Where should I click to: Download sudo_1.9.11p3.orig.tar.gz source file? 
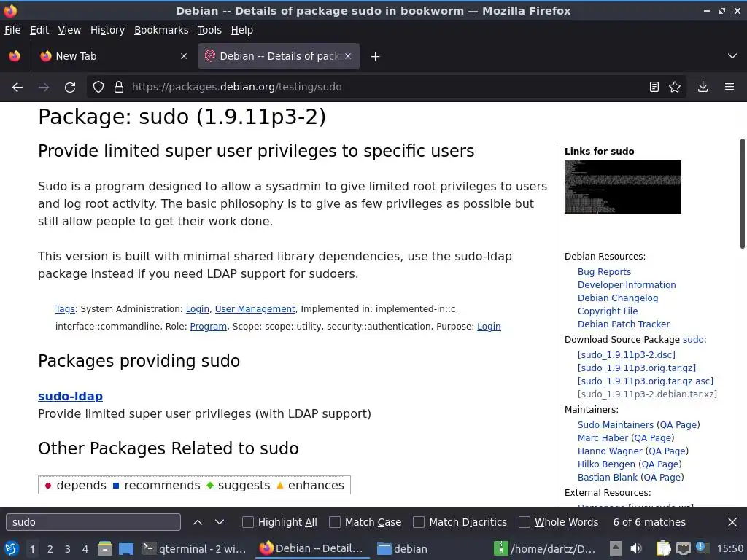tap(637, 368)
